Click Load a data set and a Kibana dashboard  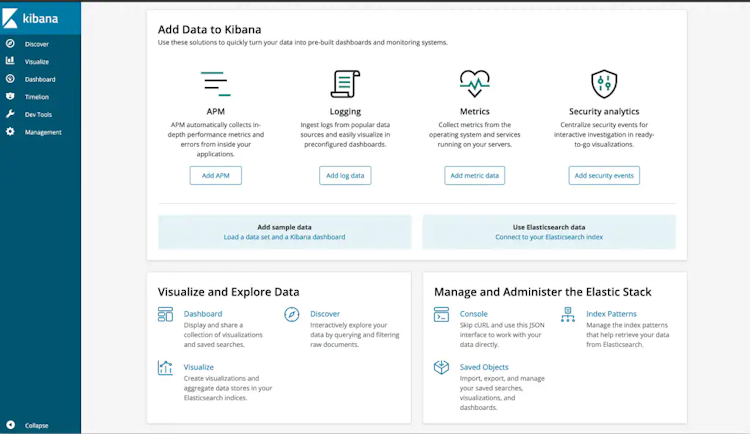[285, 237]
